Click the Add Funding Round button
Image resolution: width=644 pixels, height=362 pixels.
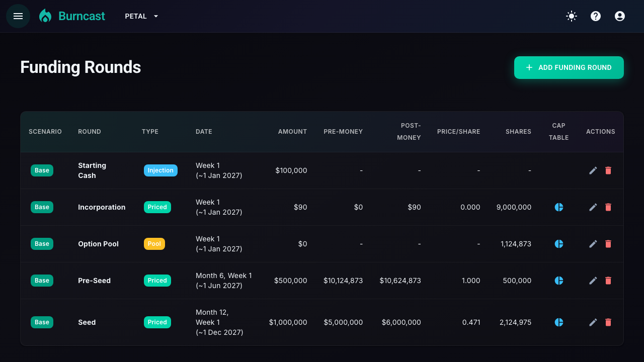click(569, 67)
